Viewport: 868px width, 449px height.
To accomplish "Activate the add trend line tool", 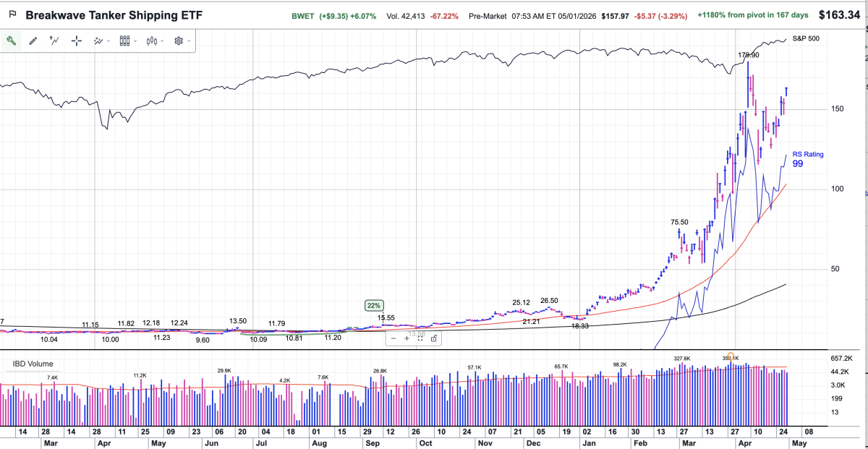I will [x=54, y=41].
